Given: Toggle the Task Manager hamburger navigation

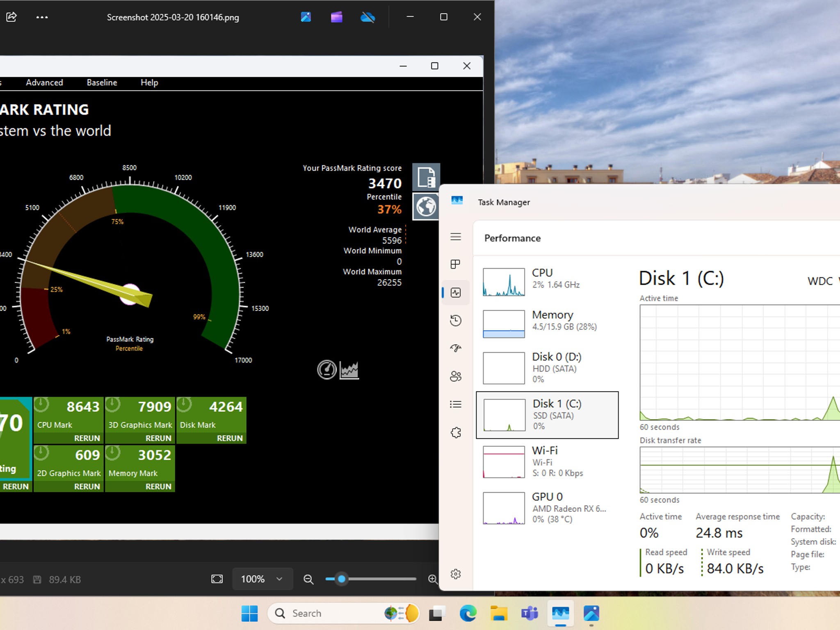Looking at the screenshot, I should (x=456, y=237).
